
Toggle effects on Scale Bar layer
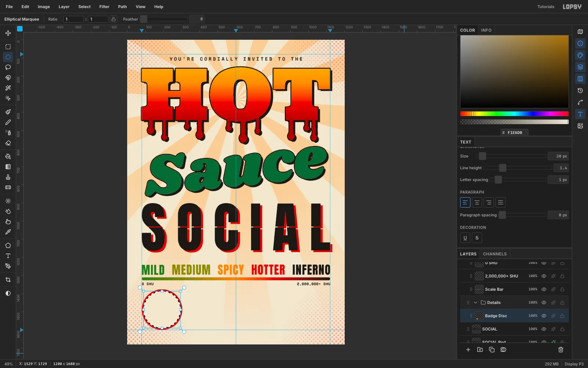tap(553, 289)
